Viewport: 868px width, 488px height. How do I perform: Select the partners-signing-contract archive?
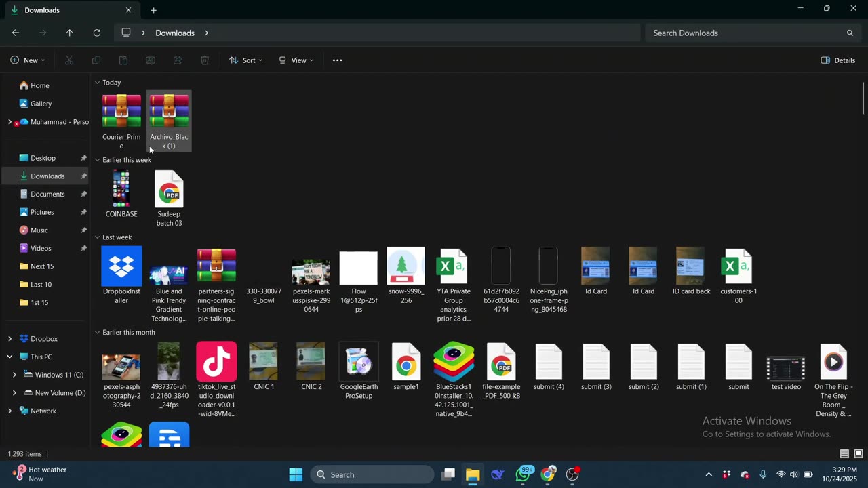pyautogui.click(x=216, y=285)
